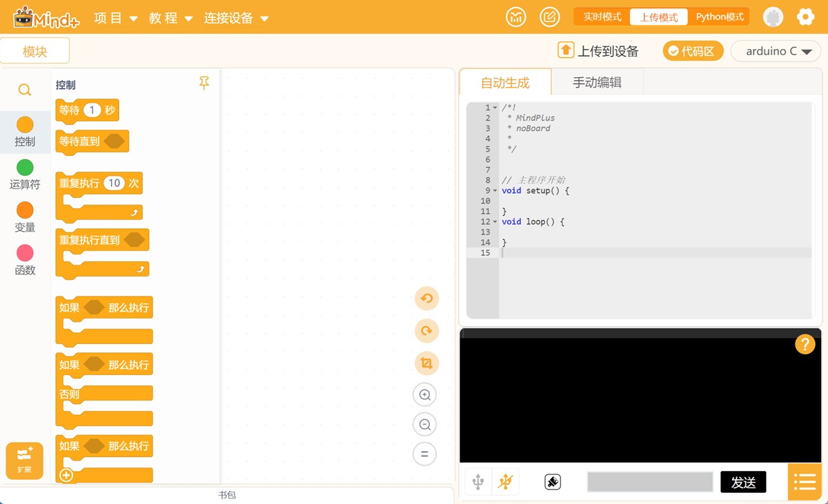The width and height of the screenshot is (828, 504).
Task: Click the serial message input field
Action: click(649, 482)
